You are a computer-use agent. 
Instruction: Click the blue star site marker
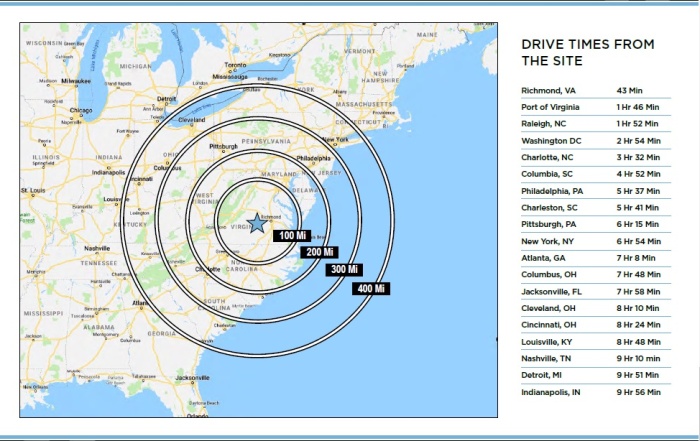click(257, 223)
